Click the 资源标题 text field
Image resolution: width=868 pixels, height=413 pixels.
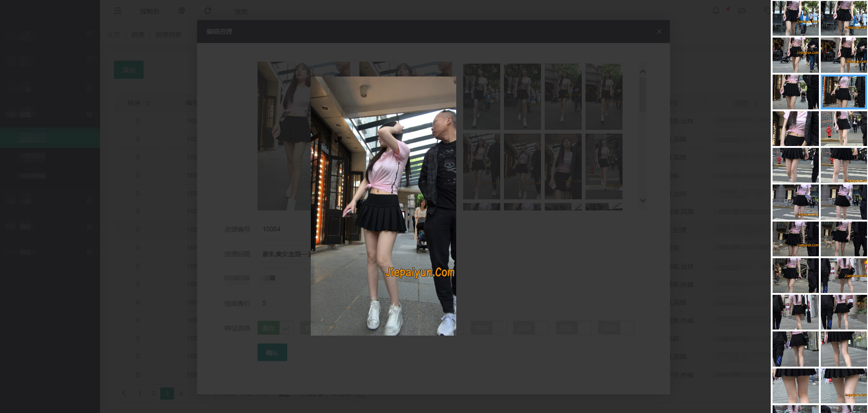(x=284, y=254)
